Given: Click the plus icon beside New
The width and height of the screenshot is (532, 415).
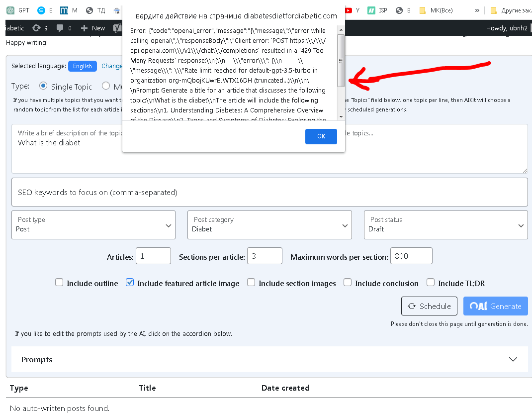Looking at the screenshot, I should pyautogui.click(x=84, y=28).
